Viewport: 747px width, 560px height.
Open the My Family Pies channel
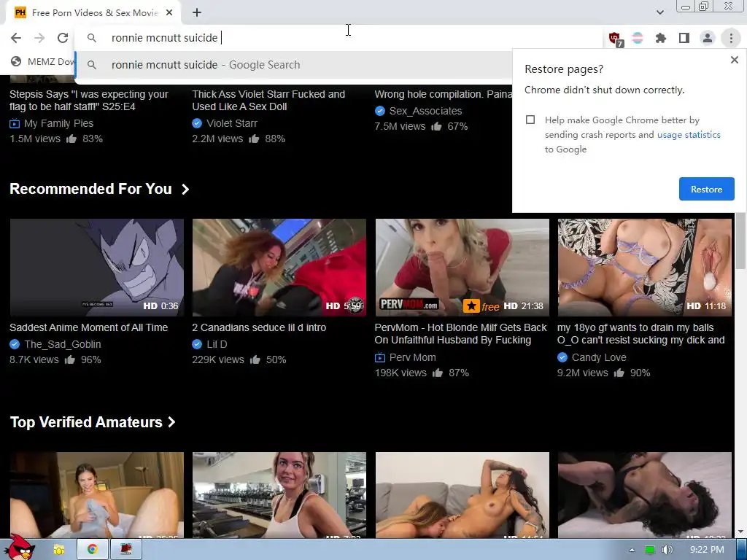pyautogui.click(x=58, y=123)
